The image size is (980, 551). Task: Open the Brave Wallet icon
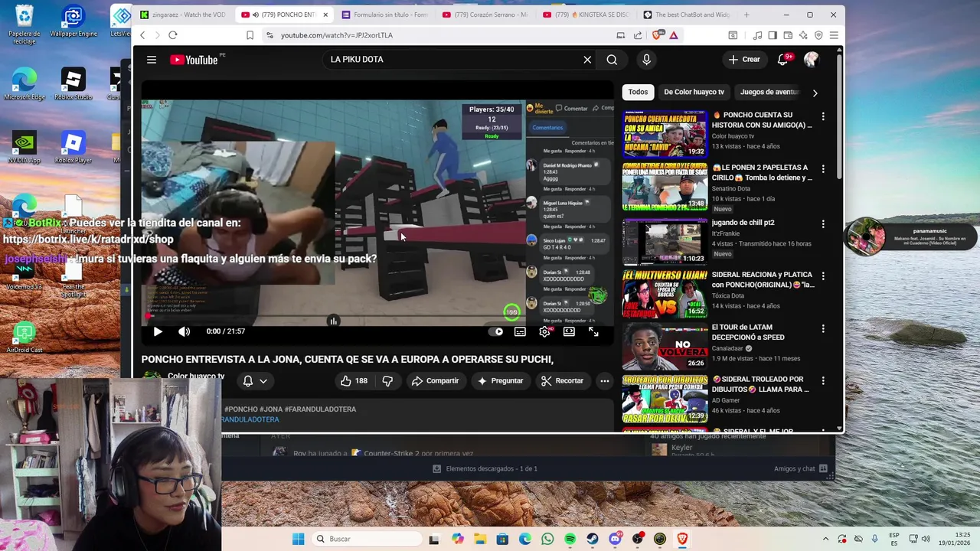(x=789, y=35)
